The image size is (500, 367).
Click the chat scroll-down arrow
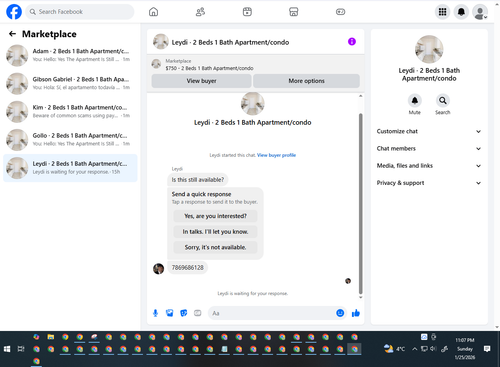360,297
